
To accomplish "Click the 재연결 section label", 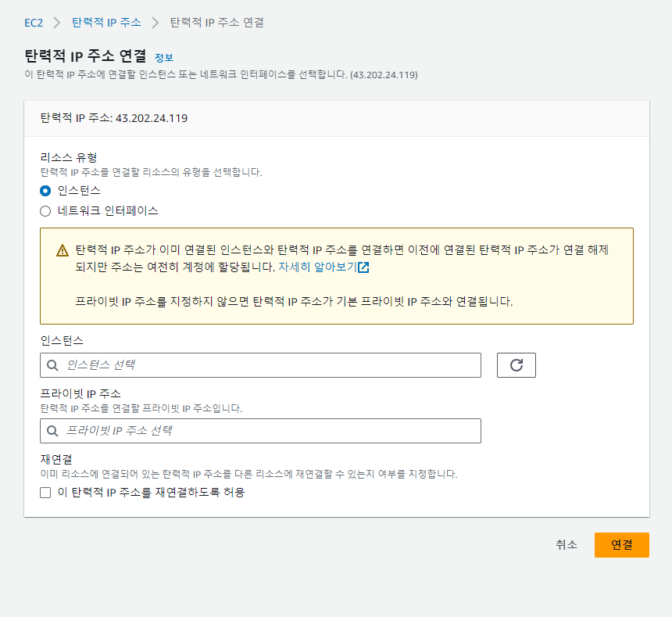I will click(56, 459).
